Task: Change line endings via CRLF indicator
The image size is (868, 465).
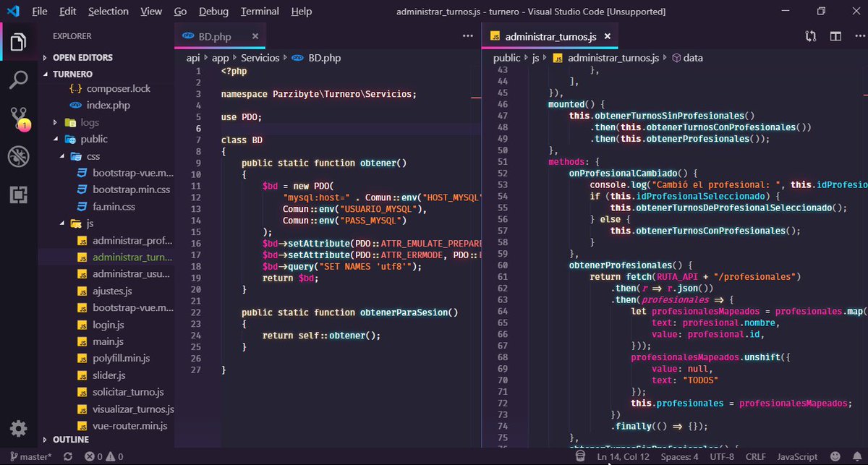Action: pyautogui.click(x=755, y=457)
